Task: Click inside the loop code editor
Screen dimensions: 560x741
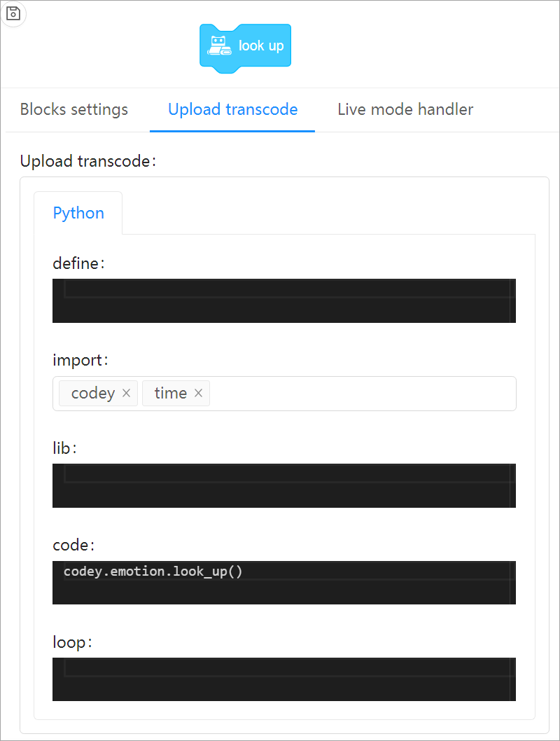Action: click(x=283, y=679)
